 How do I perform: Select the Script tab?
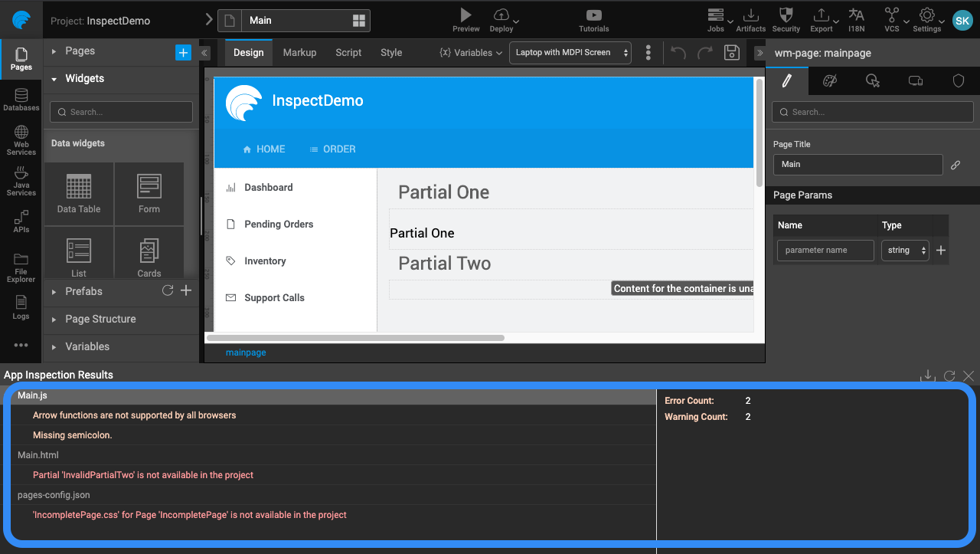point(348,53)
